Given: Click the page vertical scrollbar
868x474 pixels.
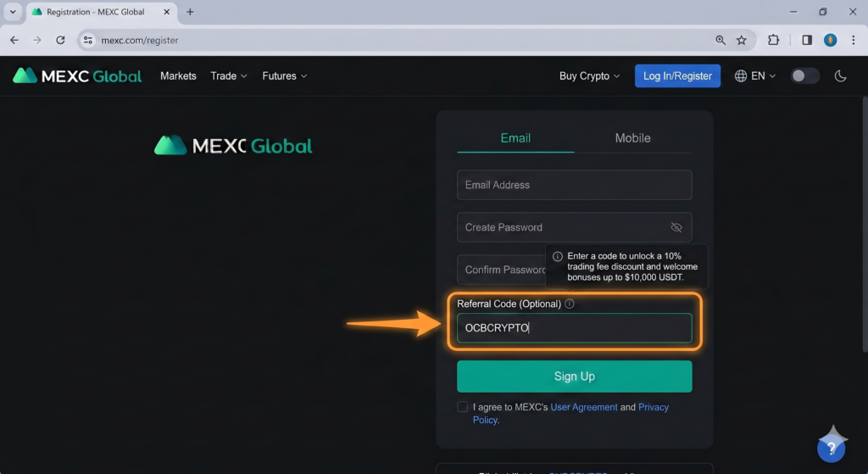Looking at the screenshot, I should coord(865,224).
